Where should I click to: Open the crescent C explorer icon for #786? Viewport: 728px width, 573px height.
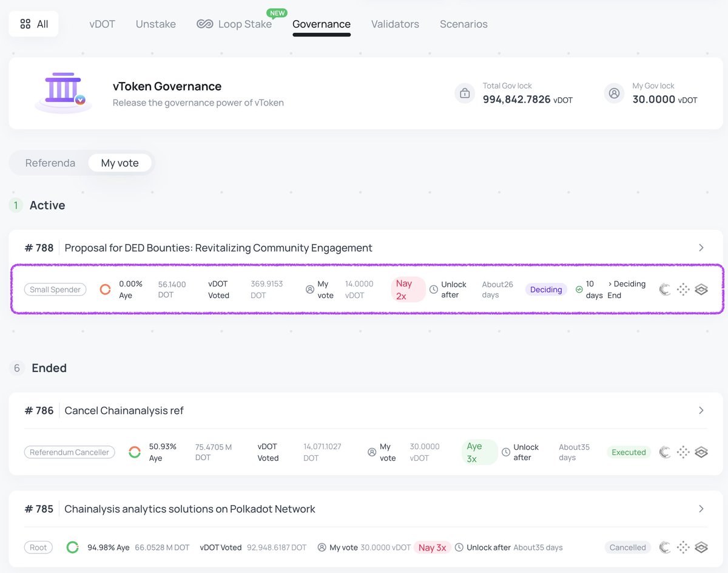(665, 452)
